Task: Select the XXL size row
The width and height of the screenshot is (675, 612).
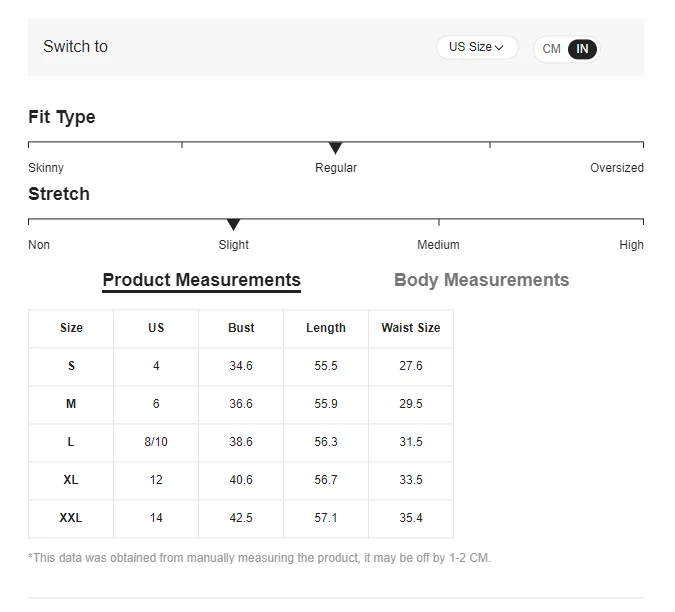Action: pos(71,518)
